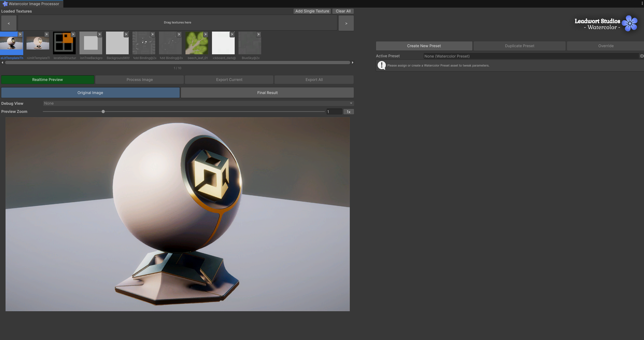Select the Watercolor Image Processor tab
Screen dimensions: 644x340
pyautogui.click(x=32, y=4)
